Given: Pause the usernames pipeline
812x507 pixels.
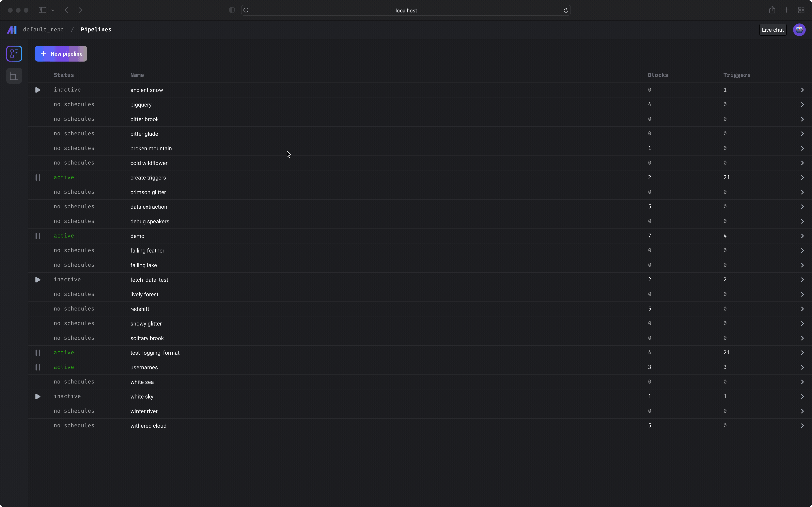Looking at the screenshot, I should [38, 367].
